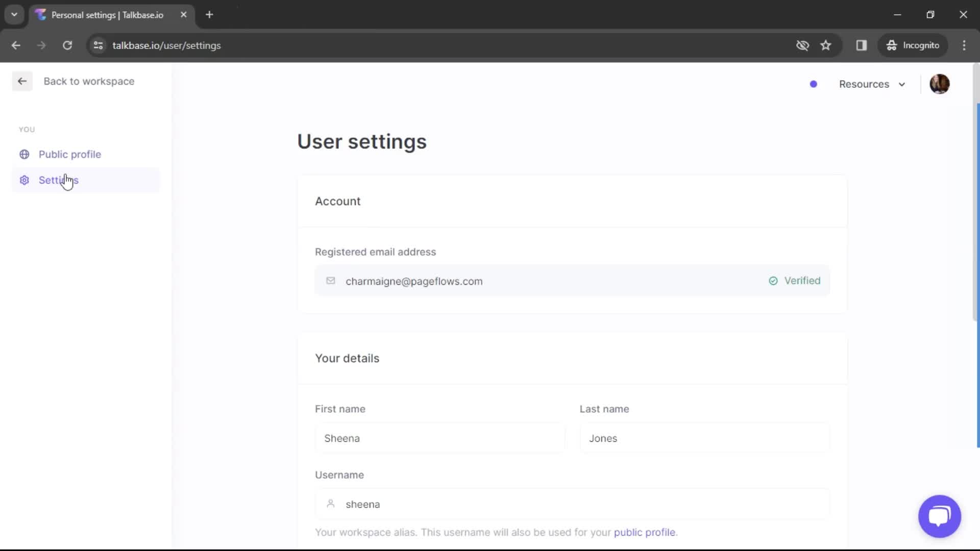Expand the Resources dropdown
This screenshot has width=980, height=551.
click(872, 84)
